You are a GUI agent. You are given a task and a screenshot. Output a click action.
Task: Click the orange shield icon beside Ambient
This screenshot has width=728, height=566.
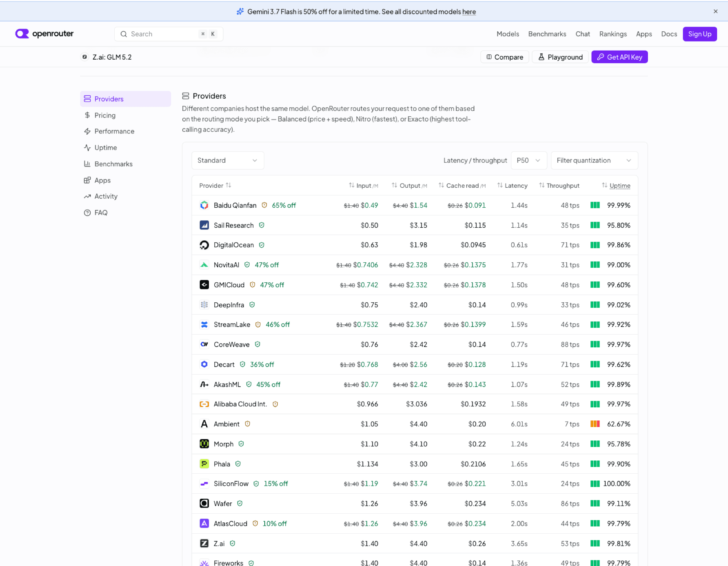248,424
